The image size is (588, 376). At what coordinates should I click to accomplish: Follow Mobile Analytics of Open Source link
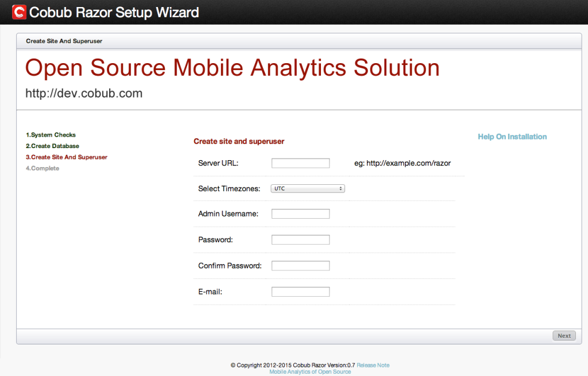[310, 372]
